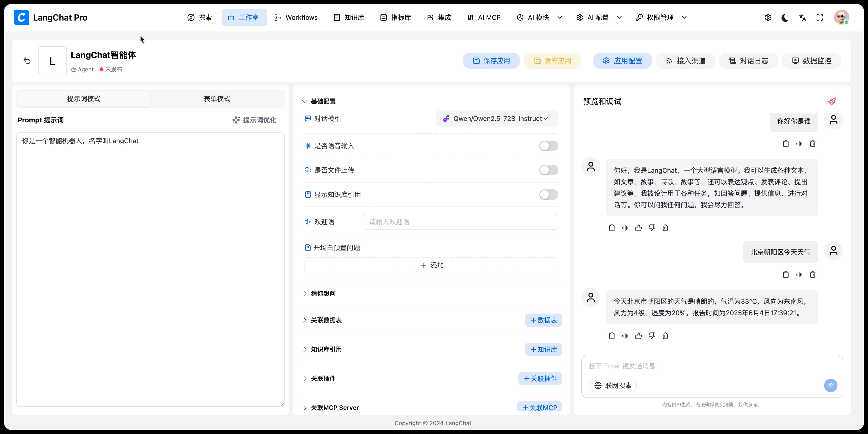The width and height of the screenshot is (868, 434).
Task: Clear the chat with the broom icon
Action: (x=832, y=101)
